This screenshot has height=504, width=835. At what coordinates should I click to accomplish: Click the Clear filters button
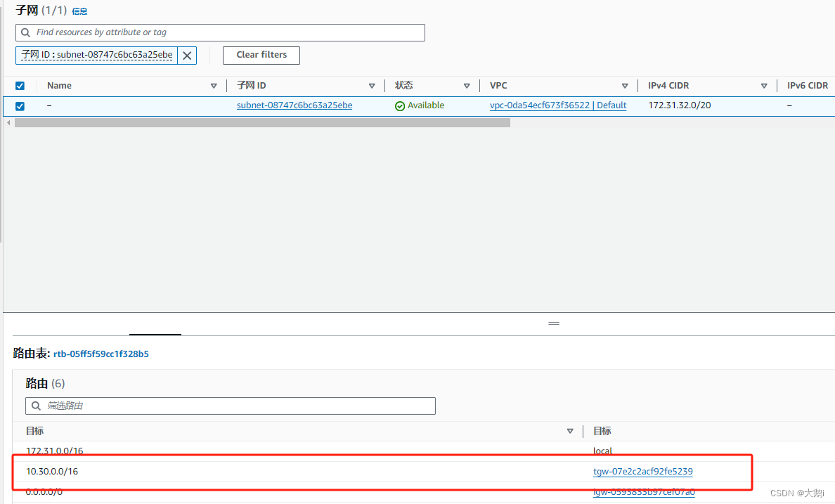(x=261, y=56)
